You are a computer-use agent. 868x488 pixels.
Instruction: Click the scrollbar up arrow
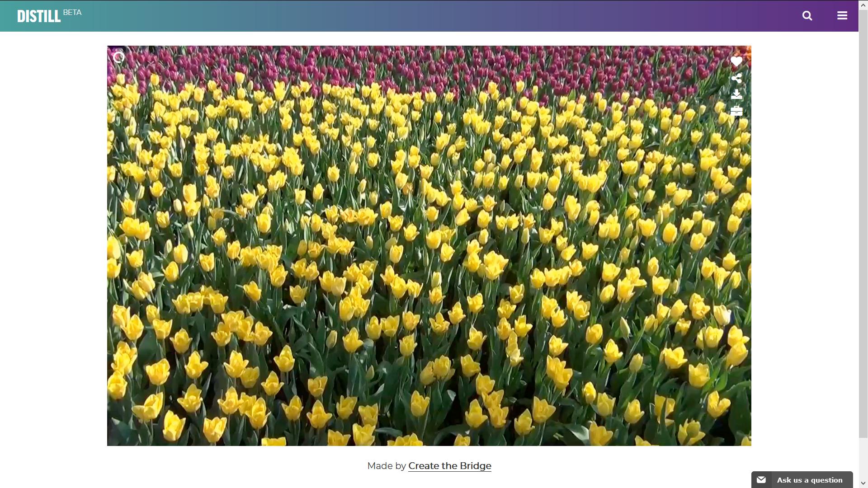[x=863, y=4]
